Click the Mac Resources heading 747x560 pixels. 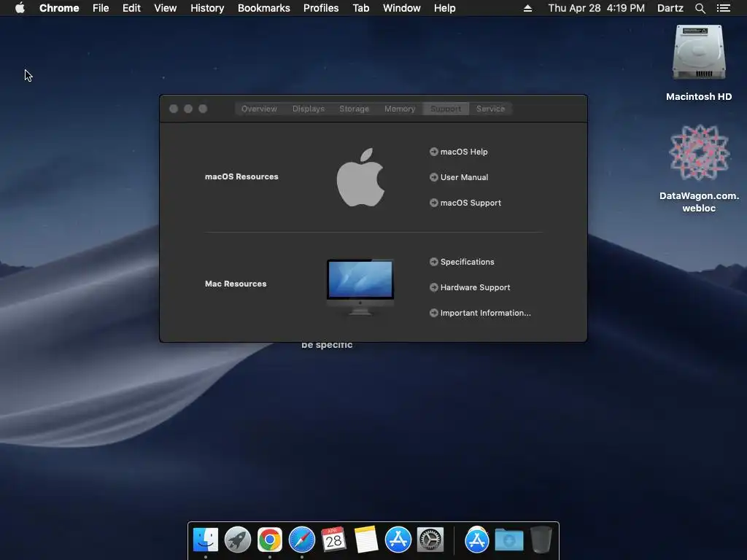236,284
